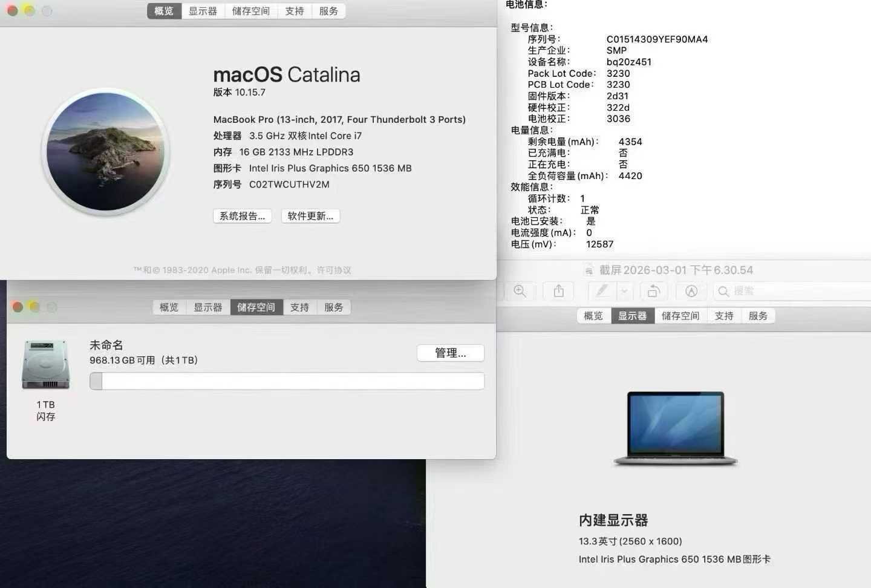Click the 3.5 GHz 双核 Intel Core i7 processor line
This screenshot has width=871, height=588.
[x=287, y=136]
